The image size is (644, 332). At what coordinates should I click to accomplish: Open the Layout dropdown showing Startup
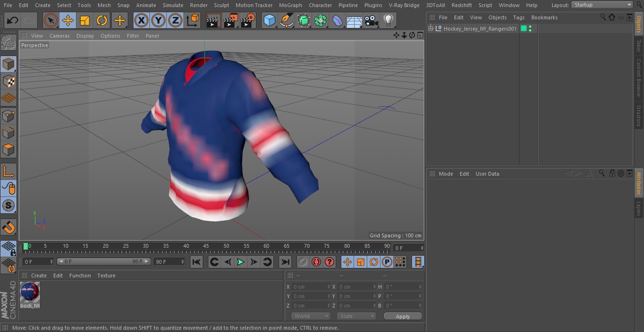coord(602,5)
